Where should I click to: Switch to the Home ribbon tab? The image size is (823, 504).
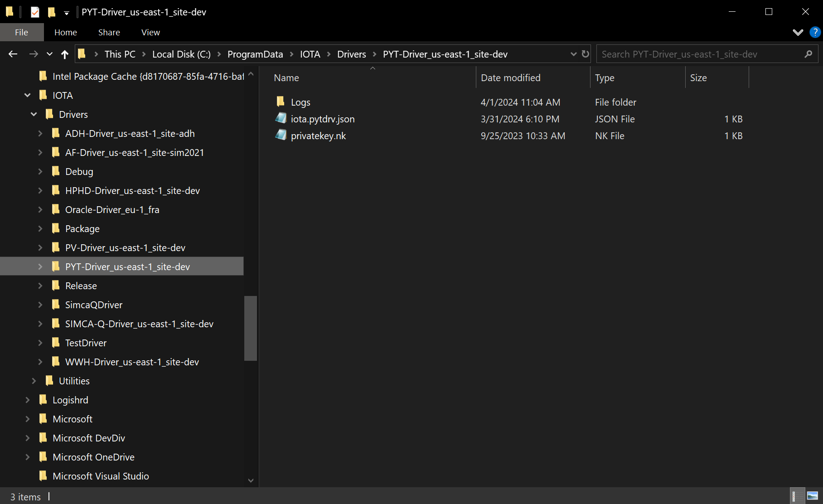(66, 32)
